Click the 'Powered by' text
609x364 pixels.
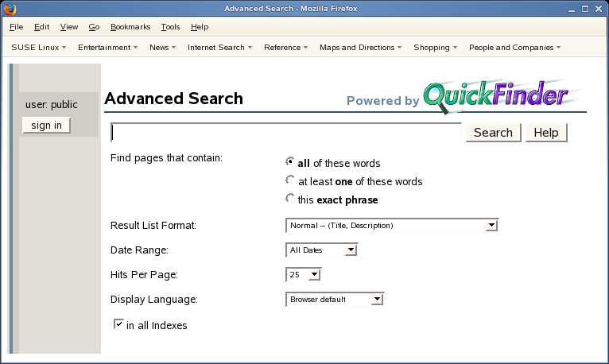pyautogui.click(x=382, y=101)
